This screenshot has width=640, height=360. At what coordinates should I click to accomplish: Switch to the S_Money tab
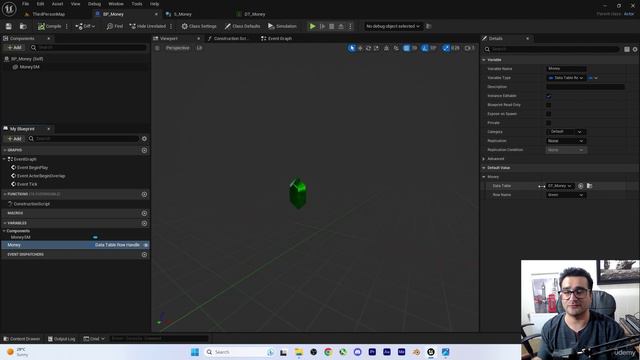[182, 14]
